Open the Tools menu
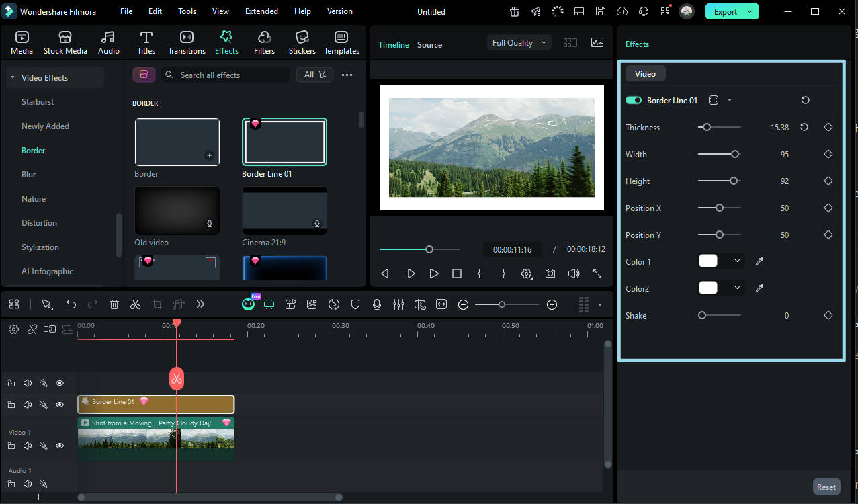This screenshot has height=504, width=858. (187, 11)
